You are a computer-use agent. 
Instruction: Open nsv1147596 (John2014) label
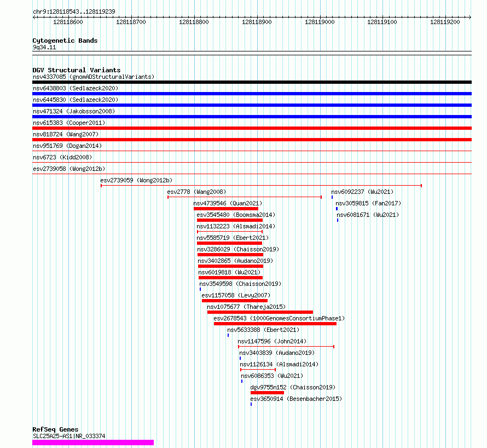pyautogui.click(x=272, y=341)
